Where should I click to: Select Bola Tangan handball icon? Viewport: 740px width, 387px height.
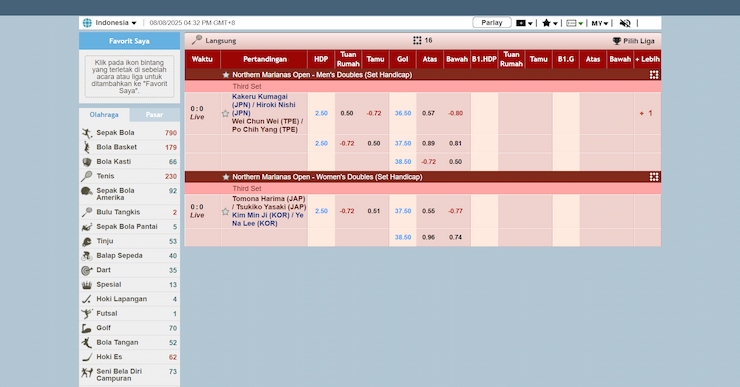tap(87, 343)
